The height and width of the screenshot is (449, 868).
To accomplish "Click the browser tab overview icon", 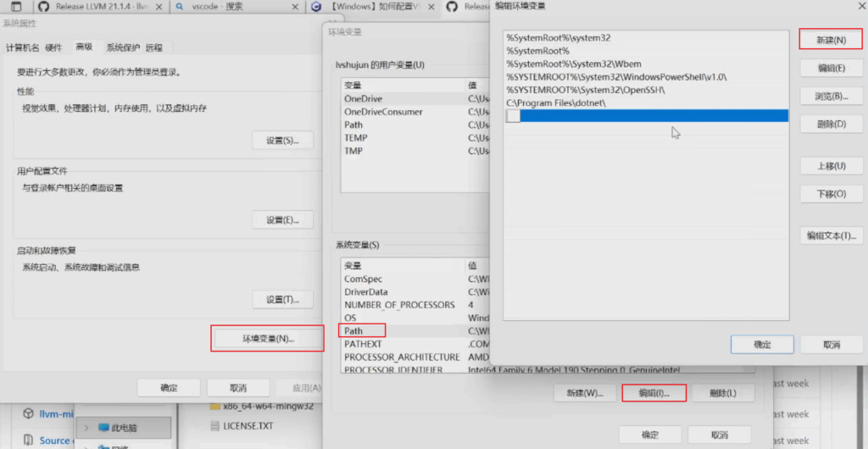I will (x=16, y=6).
